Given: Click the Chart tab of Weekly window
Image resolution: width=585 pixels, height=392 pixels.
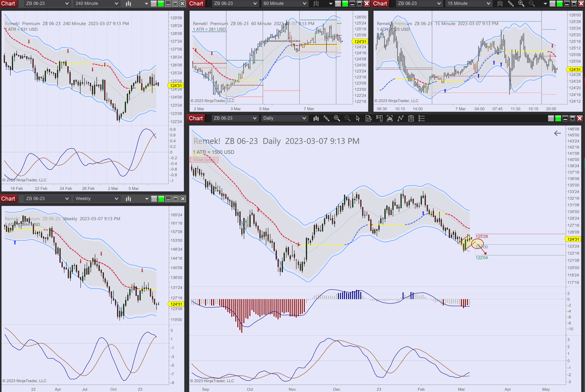Looking at the screenshot, I should 8,199.
